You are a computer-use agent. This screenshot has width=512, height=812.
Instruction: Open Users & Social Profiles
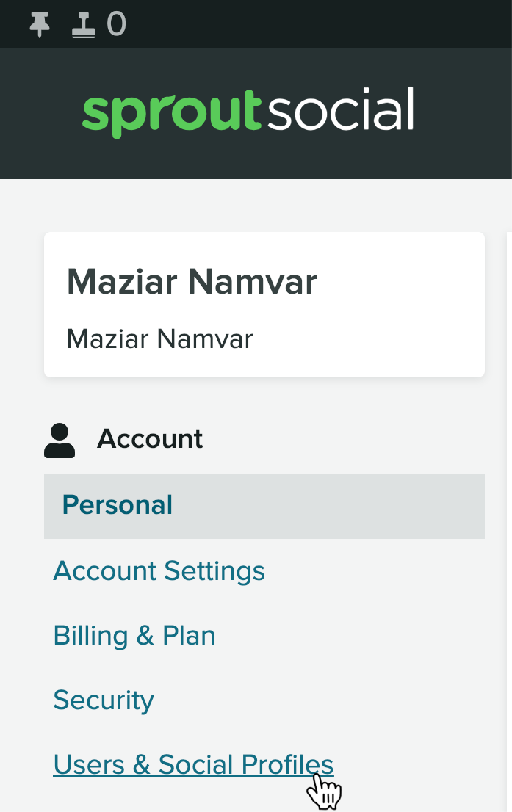[193, 764]
